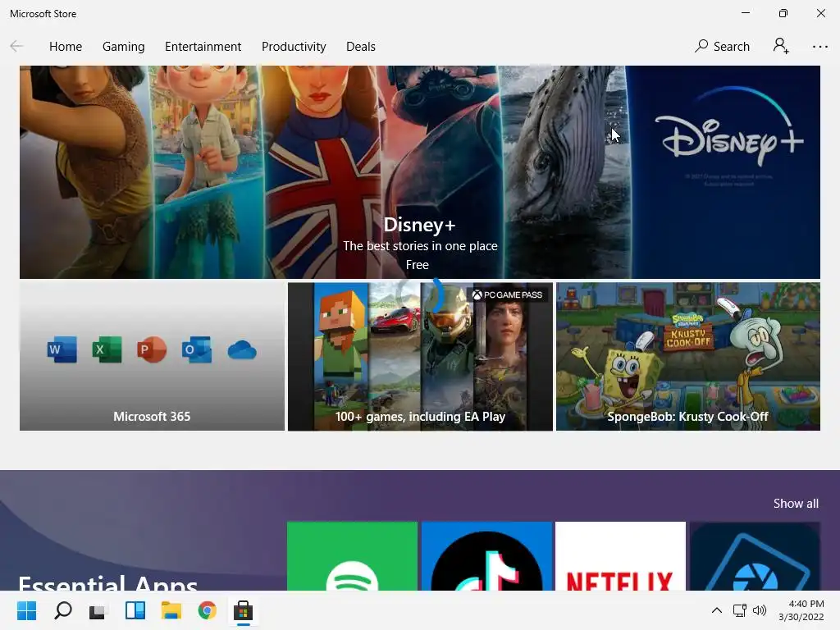Click the Microsoft Store taskbar icon
The width and height of the screenshot is (840, 630).
[243, 610]
